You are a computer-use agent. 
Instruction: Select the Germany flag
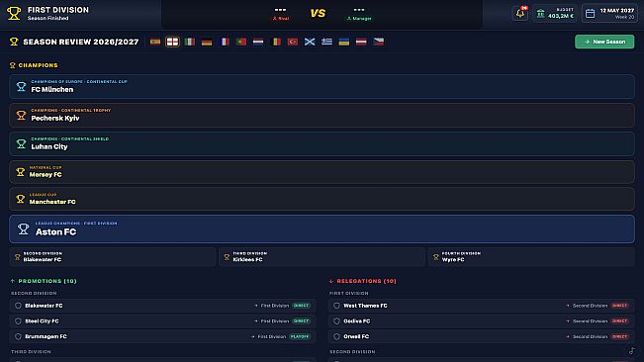pyautogui.click(x=207, y=42)
